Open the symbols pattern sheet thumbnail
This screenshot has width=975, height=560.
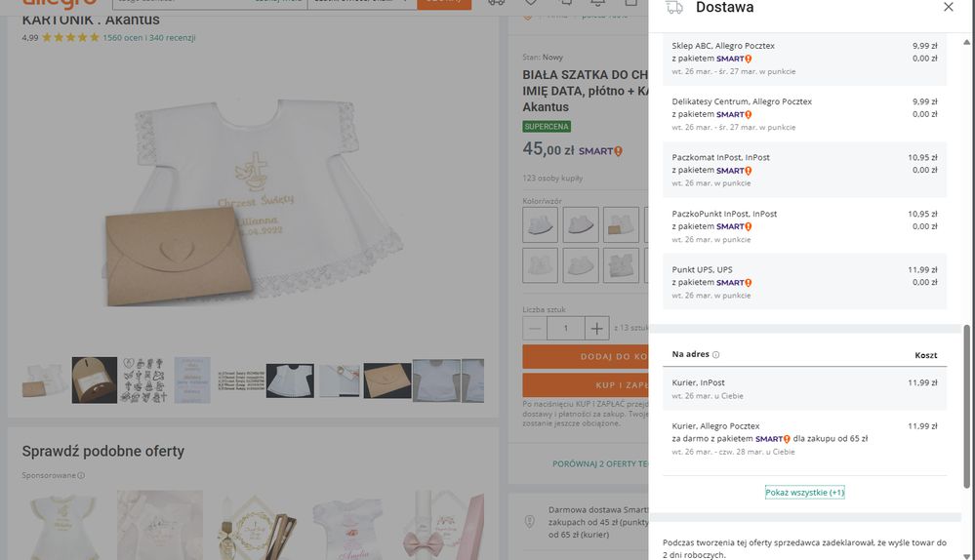pos(141,380)
